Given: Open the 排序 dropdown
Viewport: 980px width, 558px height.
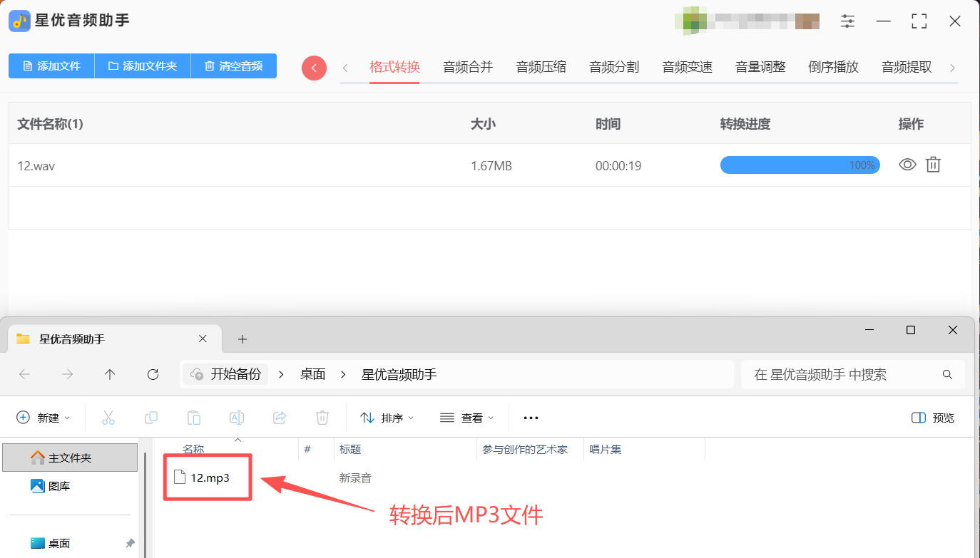Looking at the screenshot, I should click(387, 418).
